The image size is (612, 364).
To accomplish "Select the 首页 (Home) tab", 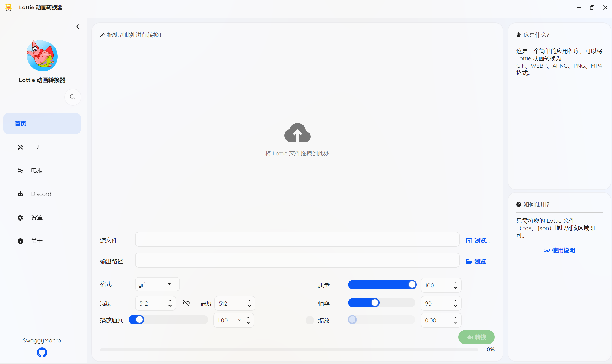I will pos(42,124).
